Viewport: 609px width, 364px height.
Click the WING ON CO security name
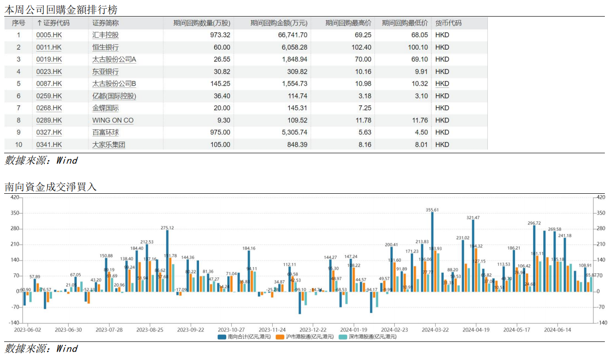(x=113, y=121)
